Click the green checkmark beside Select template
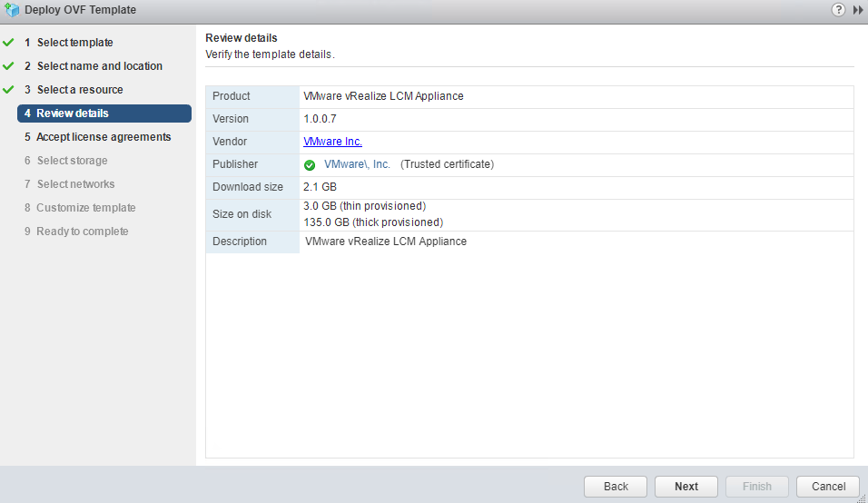Image resolution: width=868 pixels, height=503 pixels. tap(9, 43)
